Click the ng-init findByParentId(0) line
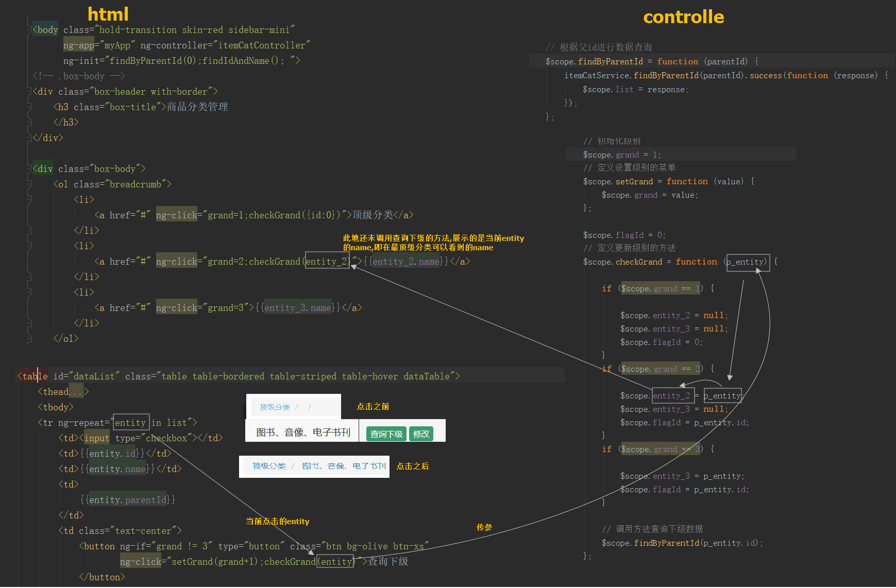 click(181, 61)
